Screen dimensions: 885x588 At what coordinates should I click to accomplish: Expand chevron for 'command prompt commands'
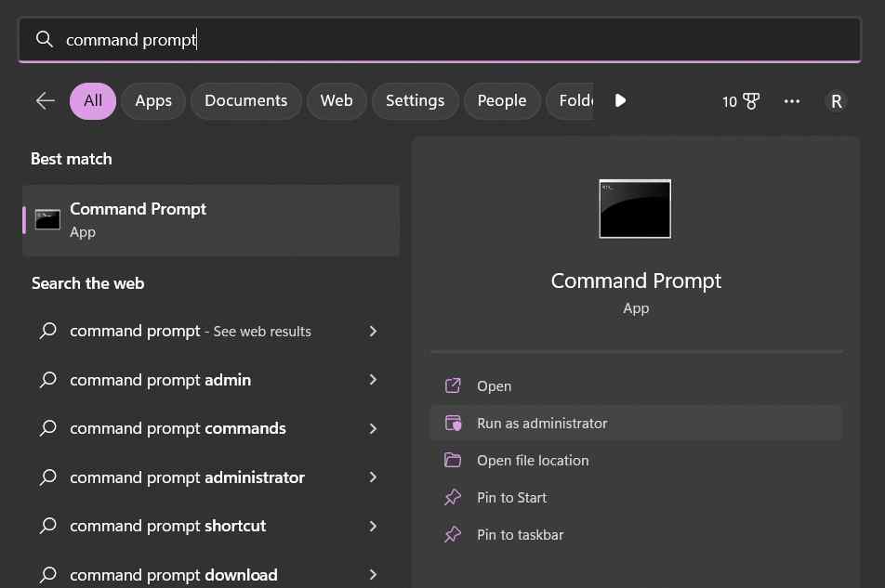373,428
